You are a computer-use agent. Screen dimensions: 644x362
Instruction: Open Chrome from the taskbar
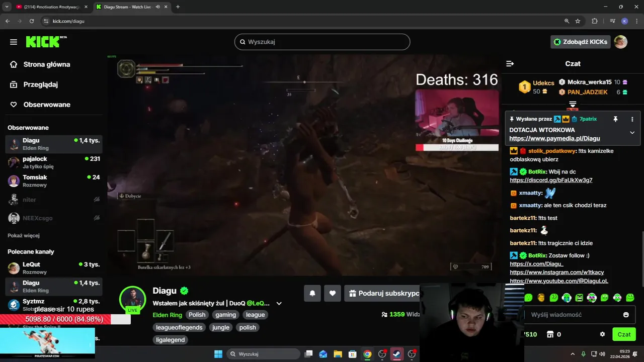click(x=367, y=354)
